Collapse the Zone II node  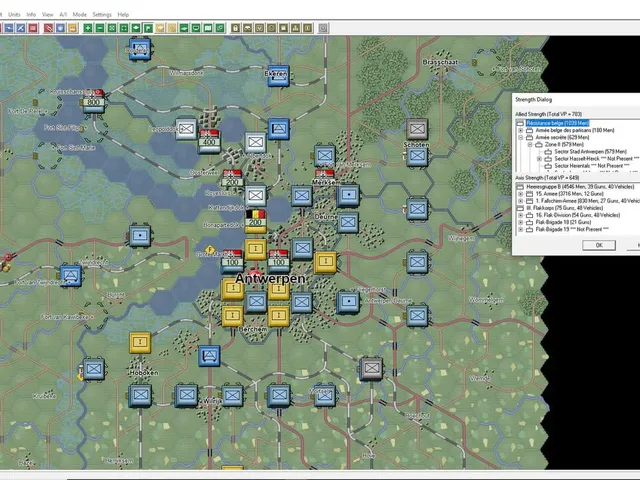point(530,144)
